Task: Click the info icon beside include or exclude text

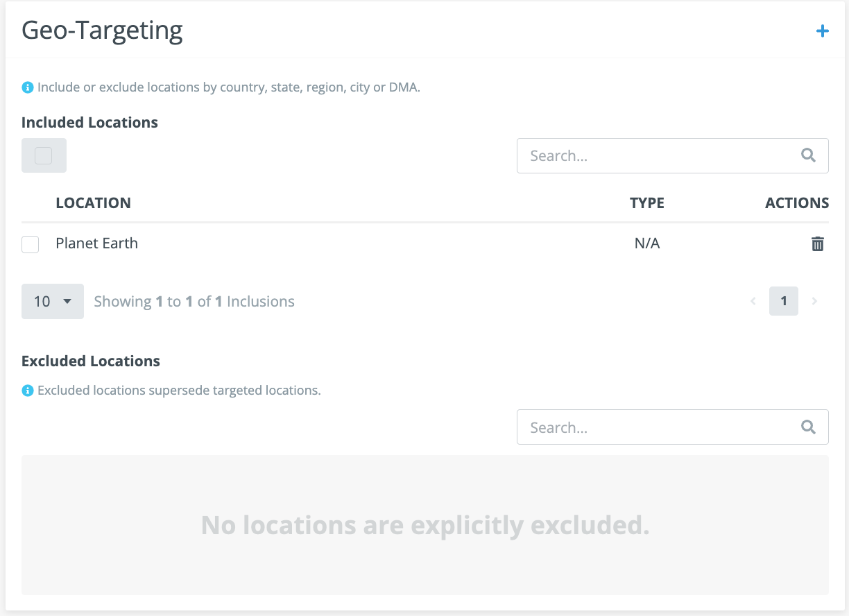Action: point(27,87)
